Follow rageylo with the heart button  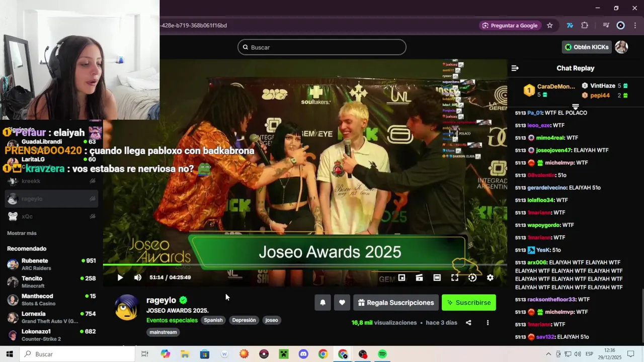[x=342, y=303]
